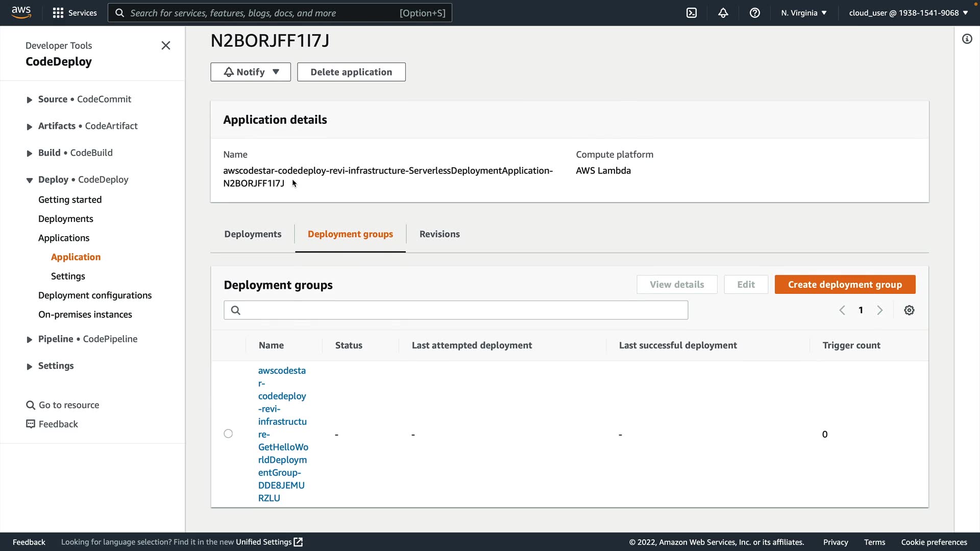
Task: Open the Services grid menu
Action: click(x=75, y=13)
